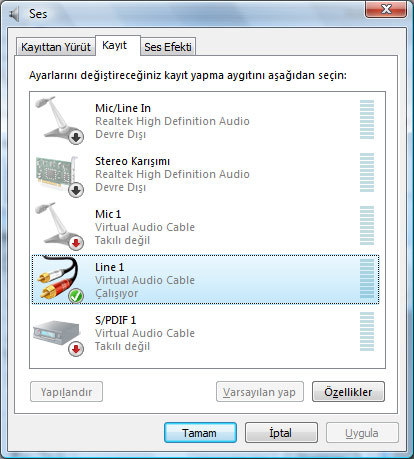Click the Yapılandır button
Viewport: 414px width, 459px height.
[66, 392]
